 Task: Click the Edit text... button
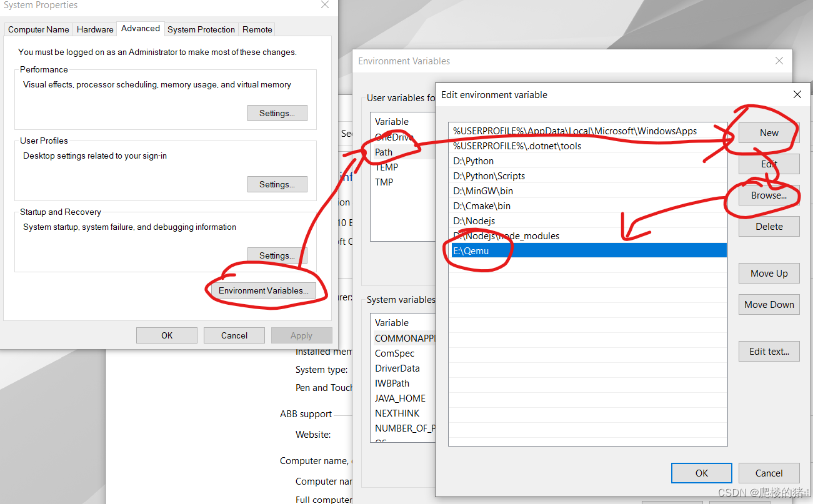click(769, 351)
